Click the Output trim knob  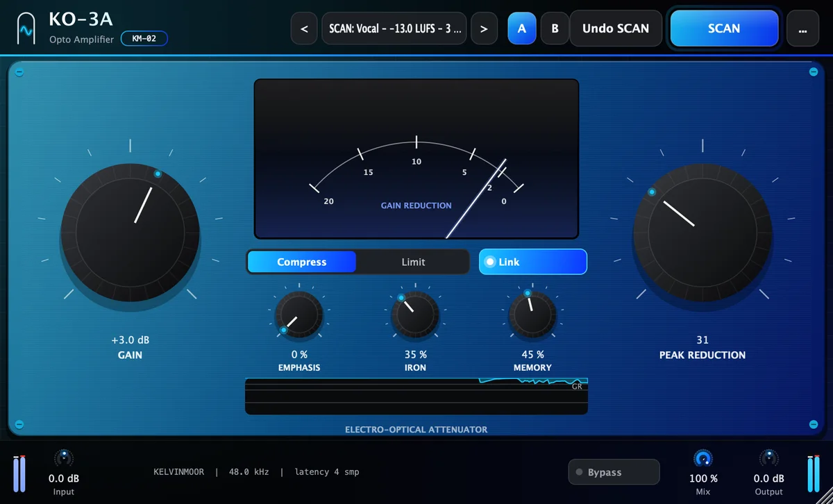tap(769, 458)
